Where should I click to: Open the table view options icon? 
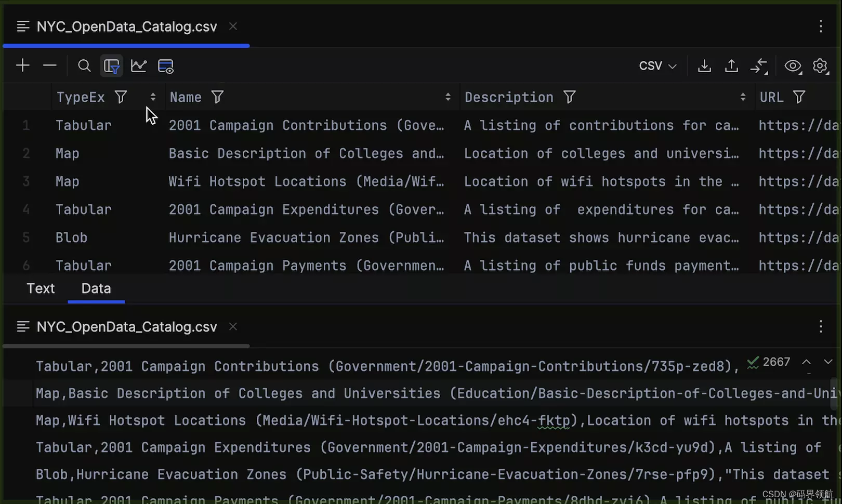coord(166,66)
